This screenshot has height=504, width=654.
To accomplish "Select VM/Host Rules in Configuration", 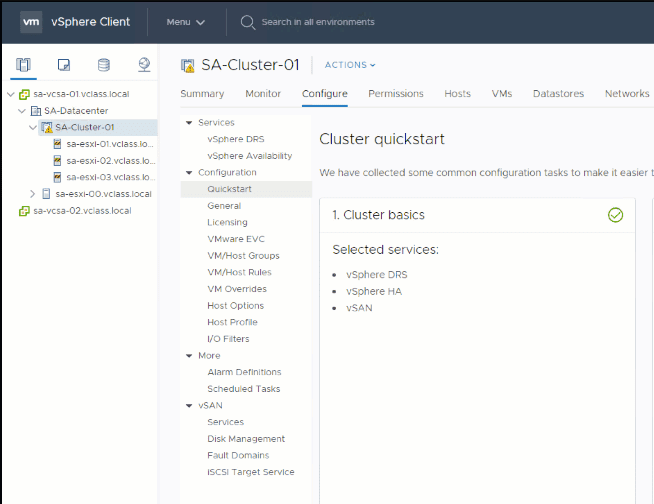I will (239, 272).
